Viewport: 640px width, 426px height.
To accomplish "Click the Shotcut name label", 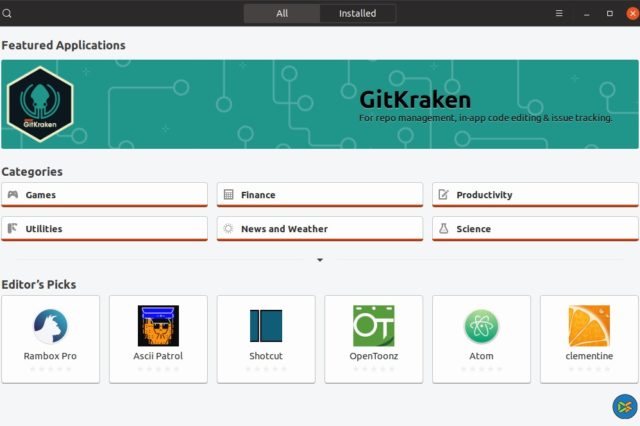I will pyautogui.click(x=266, y=356).
